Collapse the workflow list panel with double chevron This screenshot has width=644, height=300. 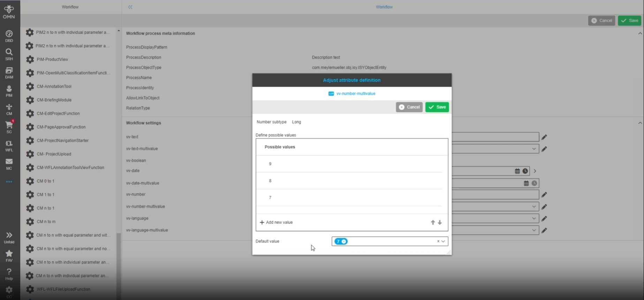130,7
